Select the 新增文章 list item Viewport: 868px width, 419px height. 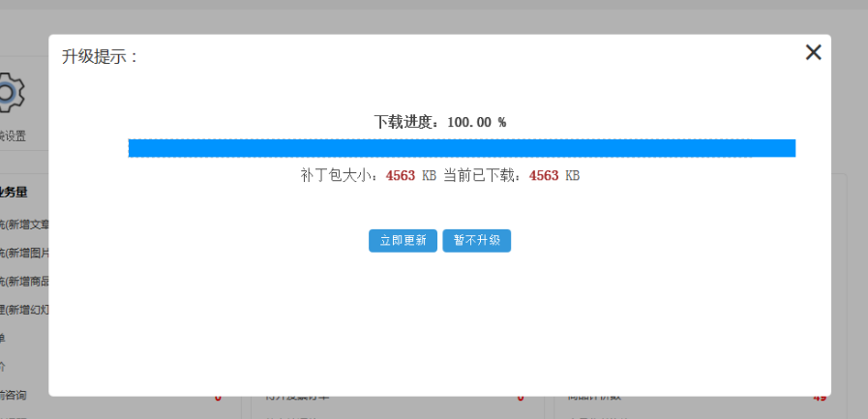pos(24,224)
